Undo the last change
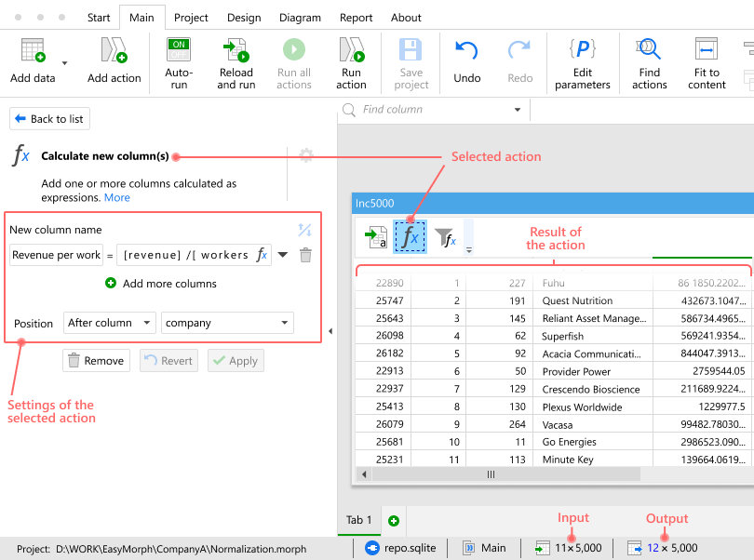This screenshot has height=560, width=754. click(x=467, y=61)
